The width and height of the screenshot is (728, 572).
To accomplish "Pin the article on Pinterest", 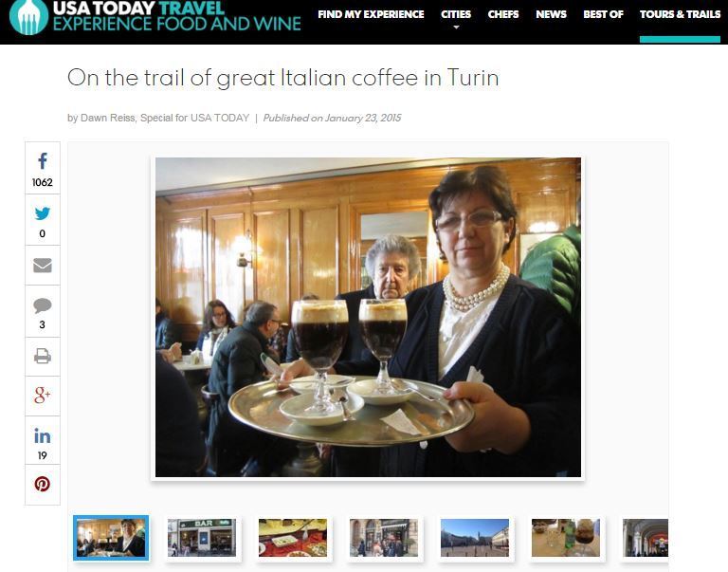I will point(43,484).
